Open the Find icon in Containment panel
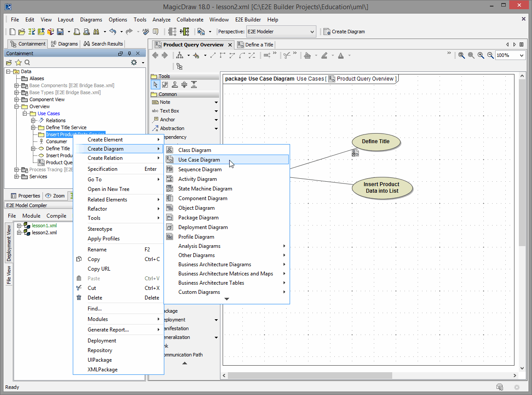The image size is (532, 395). coord(27,62)
